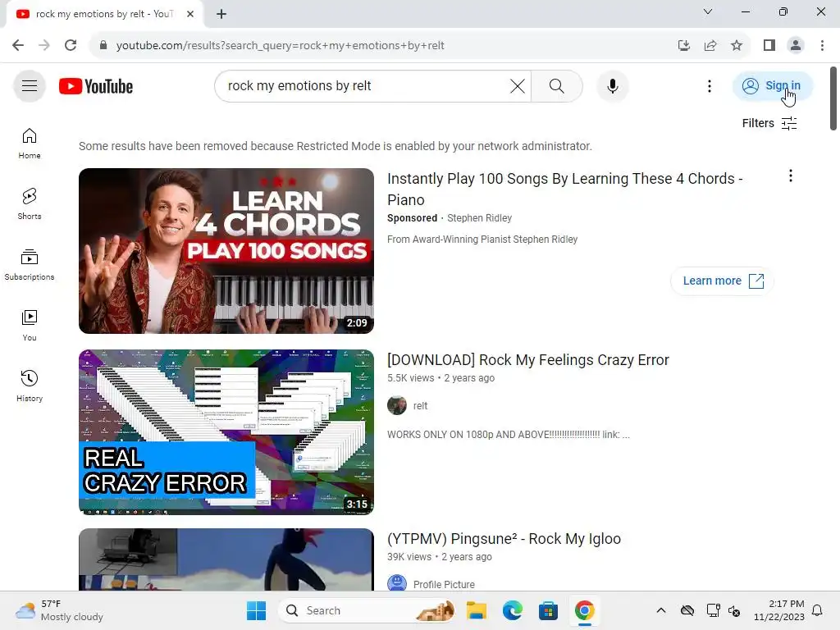840x630 pixels.
Task: Select the rock my emotions by relt tab
Action: click(104, 14)
